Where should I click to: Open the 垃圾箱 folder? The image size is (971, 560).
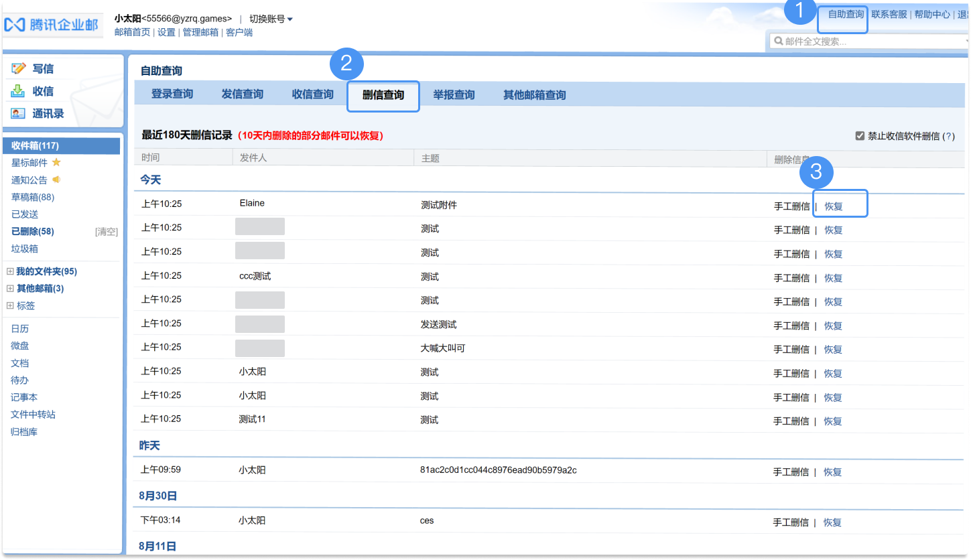coord(25,249)
